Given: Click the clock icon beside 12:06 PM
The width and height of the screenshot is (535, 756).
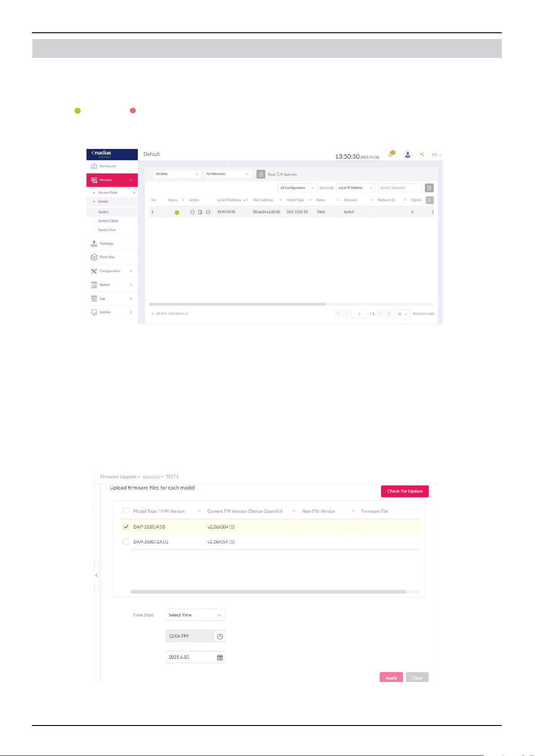Looking at the screenshot, I should pos(220,636).
